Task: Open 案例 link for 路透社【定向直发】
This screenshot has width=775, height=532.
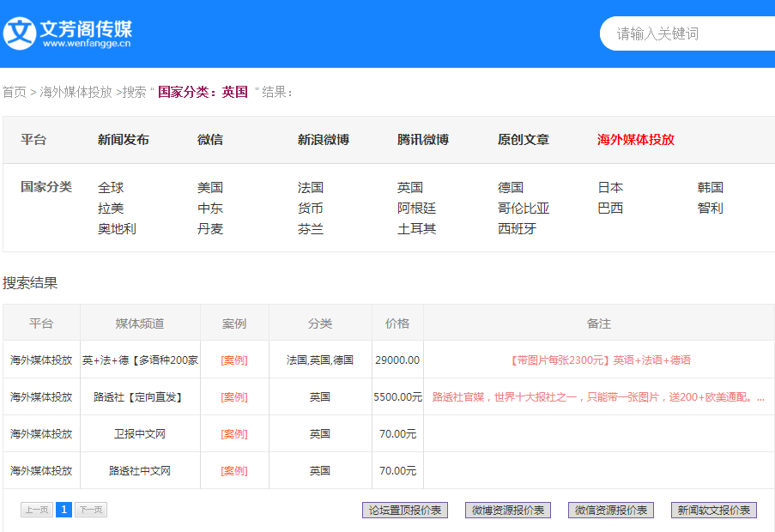Action: point(233,397)
